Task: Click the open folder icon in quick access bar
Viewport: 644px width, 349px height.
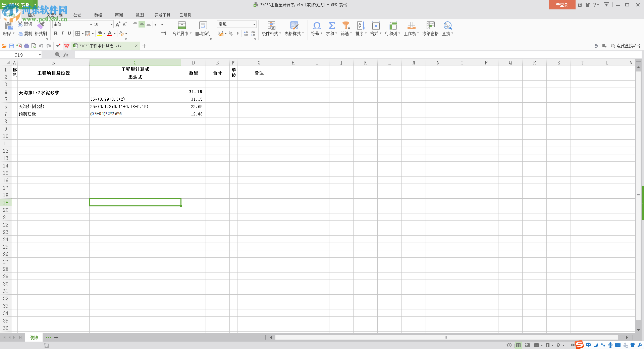Action: 4,46
